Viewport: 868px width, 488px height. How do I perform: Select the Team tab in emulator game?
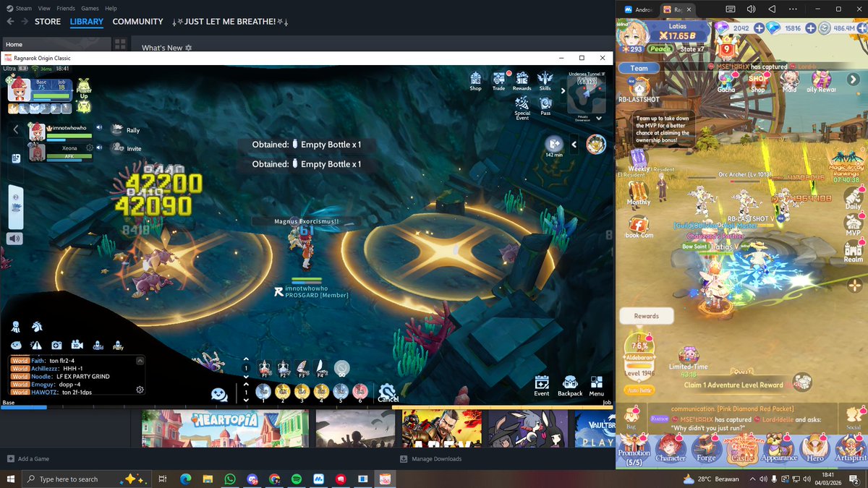point(639,68)
